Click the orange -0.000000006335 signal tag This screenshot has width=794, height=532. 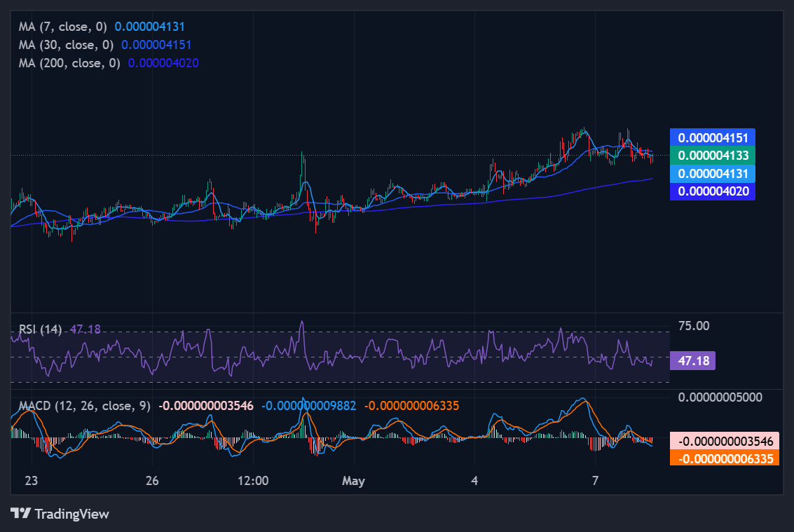click(725, 458)
